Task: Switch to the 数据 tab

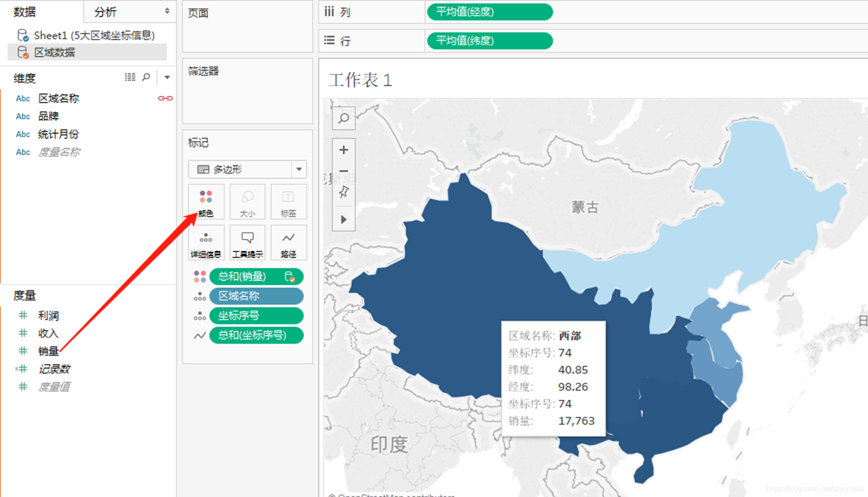Action: coord(25,12)
